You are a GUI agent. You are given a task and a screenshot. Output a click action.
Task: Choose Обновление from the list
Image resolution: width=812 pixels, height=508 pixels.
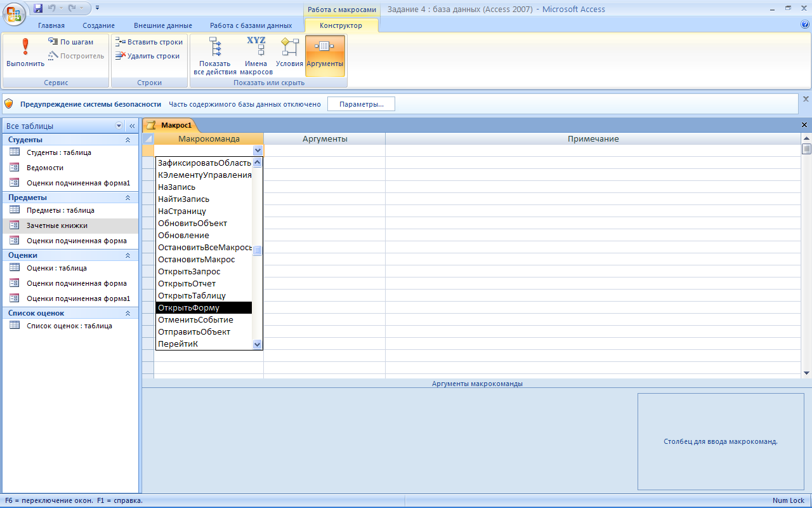[204, 236]
